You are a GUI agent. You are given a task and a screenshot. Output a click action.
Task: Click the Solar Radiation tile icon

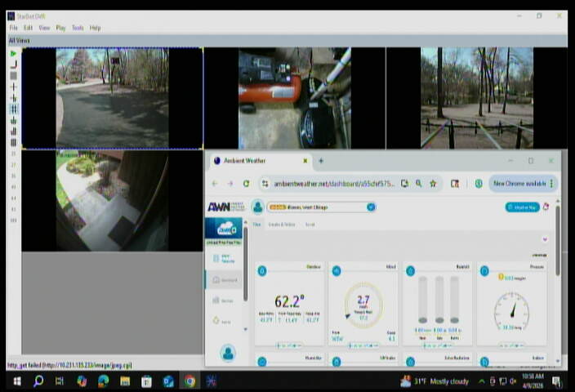tap(410, 362)
